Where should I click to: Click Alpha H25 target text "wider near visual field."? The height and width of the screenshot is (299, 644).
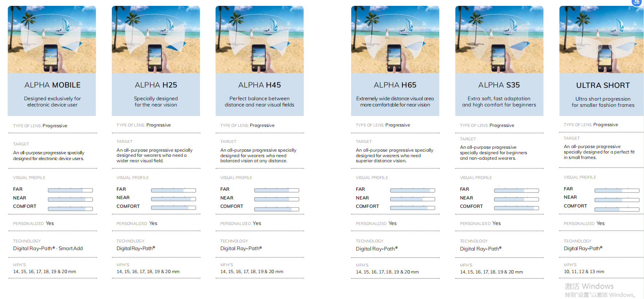(x=140, y=161)
